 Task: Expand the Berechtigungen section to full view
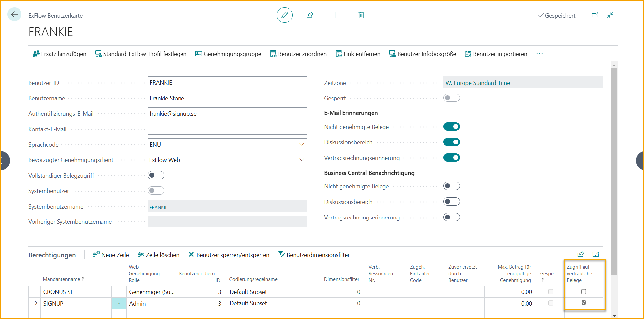pos(596,254)
